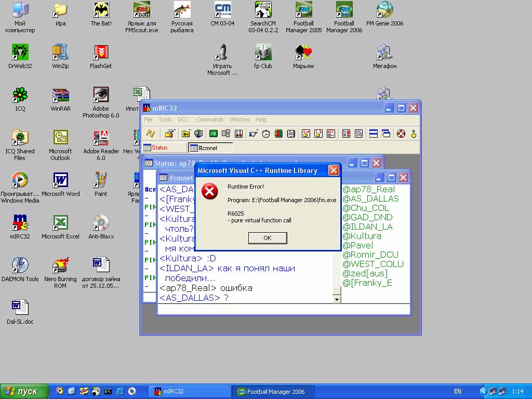Open the URL list toolbar icon
This screenshot has height=399, width=532.
[x=359, y=134]
